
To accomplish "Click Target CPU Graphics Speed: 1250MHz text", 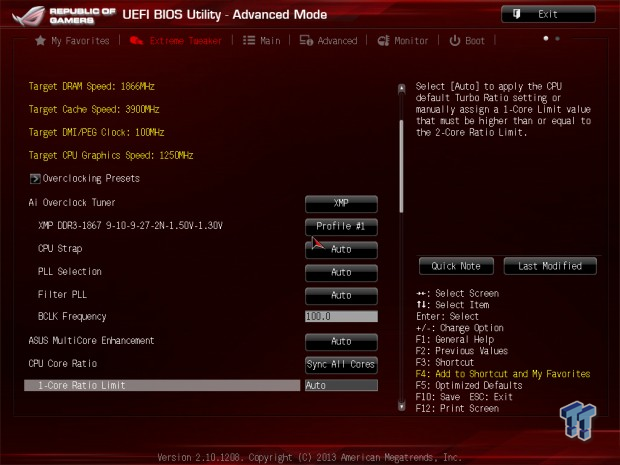I will coord(111,155).
